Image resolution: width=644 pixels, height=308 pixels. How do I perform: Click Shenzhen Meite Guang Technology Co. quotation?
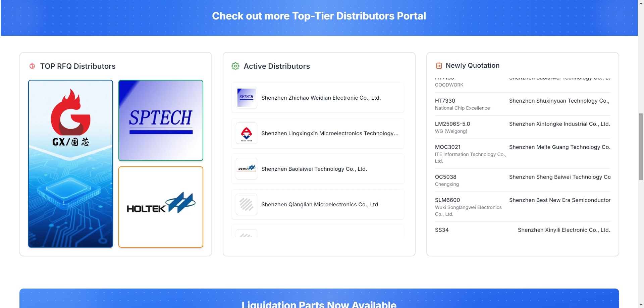[560, 147]
